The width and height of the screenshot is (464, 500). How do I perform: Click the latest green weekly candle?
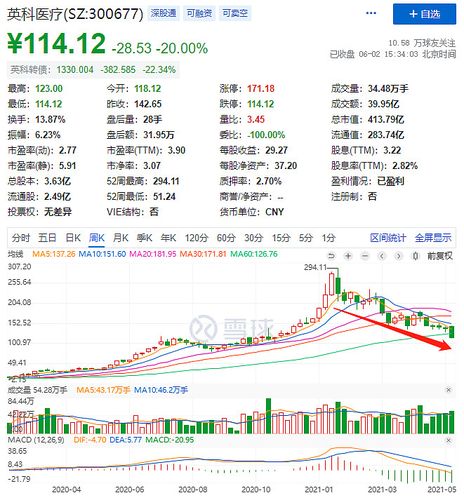[452, 332]
